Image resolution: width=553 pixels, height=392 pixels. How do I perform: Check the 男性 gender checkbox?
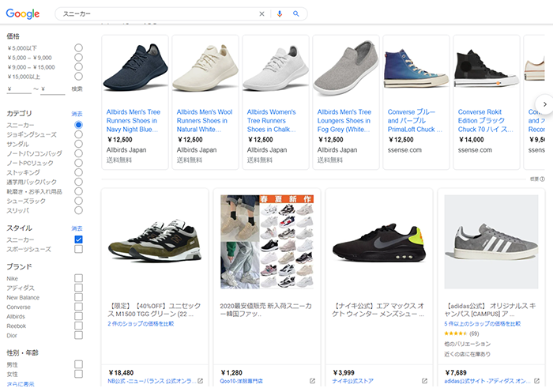point(78,364)
